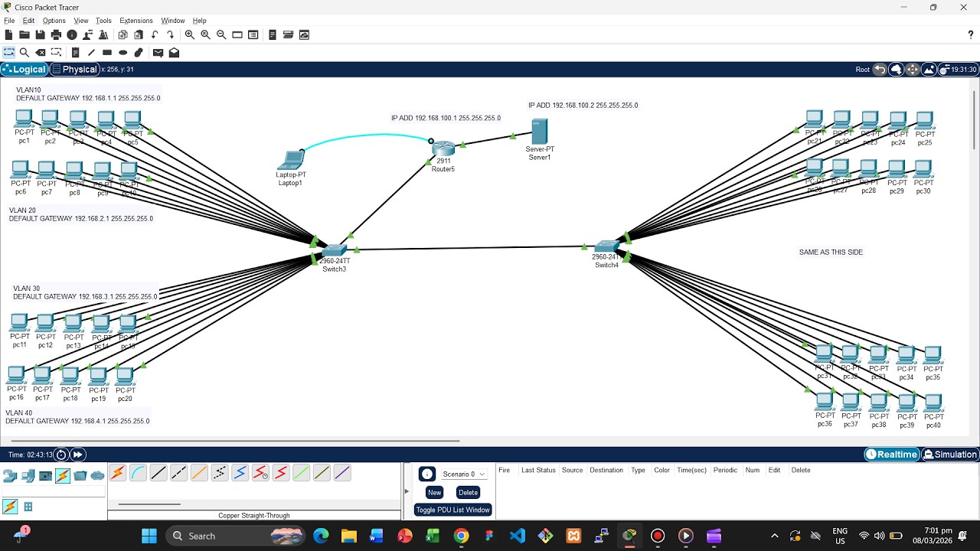Switch to Simulation mode
The image size is (980, 551).
tap(950, 455)
